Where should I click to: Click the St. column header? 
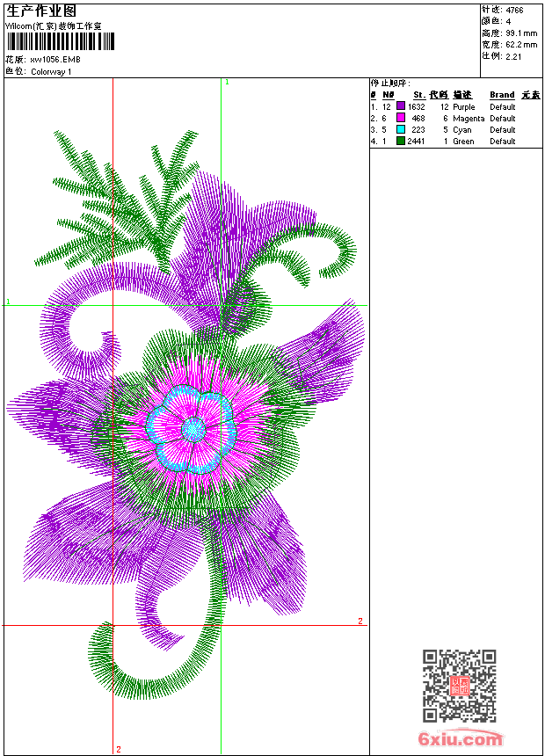pos(419,95)
